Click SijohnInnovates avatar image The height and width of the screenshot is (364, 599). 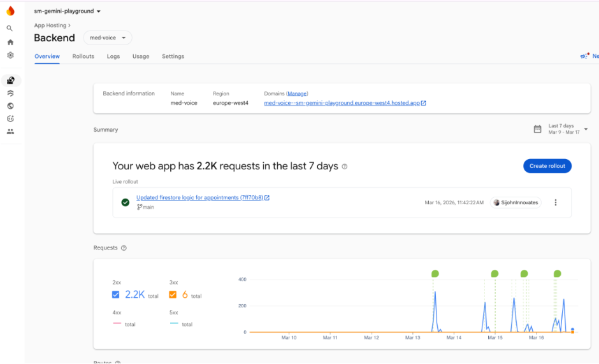496,202
